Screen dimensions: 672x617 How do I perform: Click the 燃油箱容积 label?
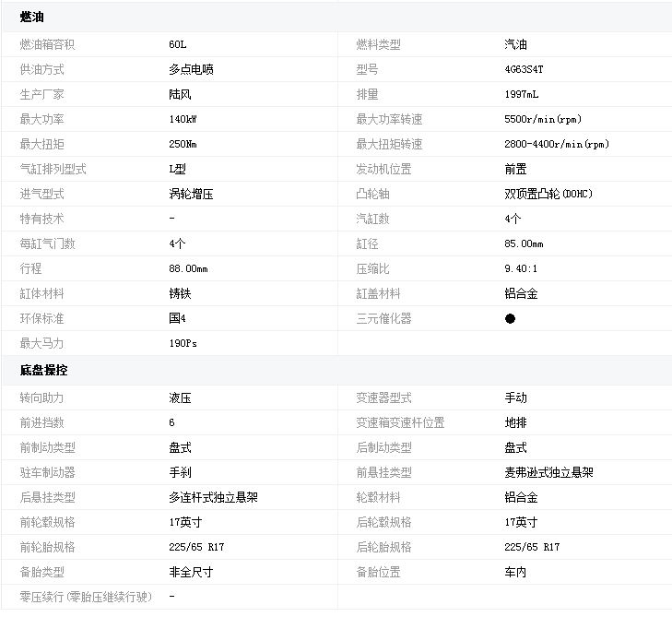(47, 44)
